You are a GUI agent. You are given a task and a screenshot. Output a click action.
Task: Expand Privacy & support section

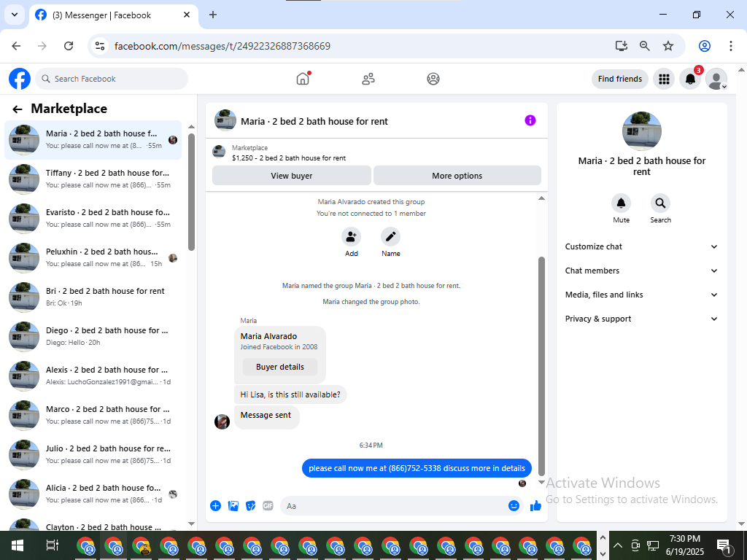coord(641,319)
